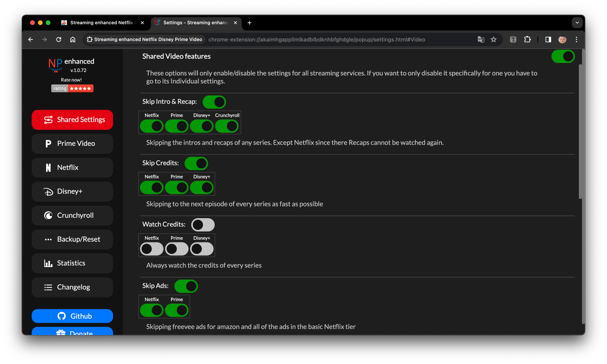Screen dimensions: 607x364
Task: Open the Github link
Action: [x=72, y=316]
